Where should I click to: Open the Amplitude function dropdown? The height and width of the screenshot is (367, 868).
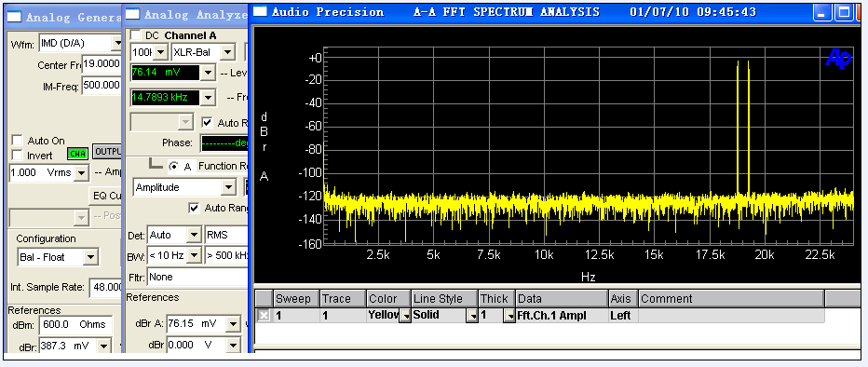pyautogui.click(x=228, y=187)
